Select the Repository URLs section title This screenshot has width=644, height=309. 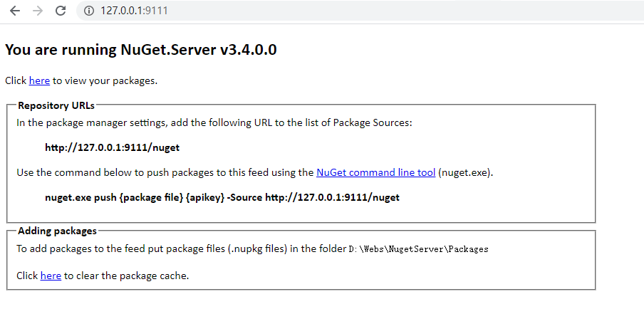click(x=56, y=105)
